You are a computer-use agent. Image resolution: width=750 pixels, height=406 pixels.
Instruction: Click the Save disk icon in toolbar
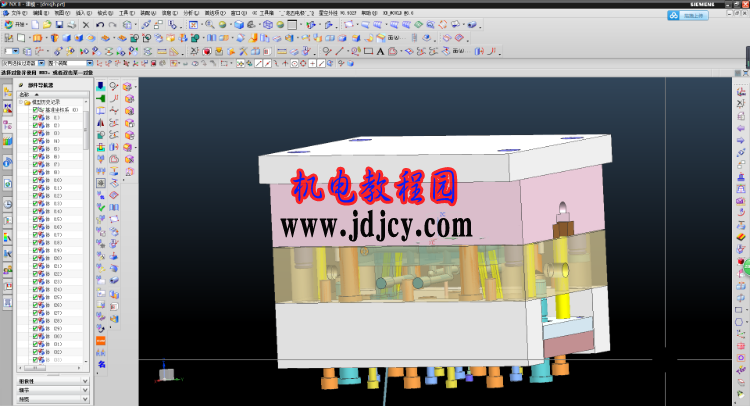click(57, 24)
